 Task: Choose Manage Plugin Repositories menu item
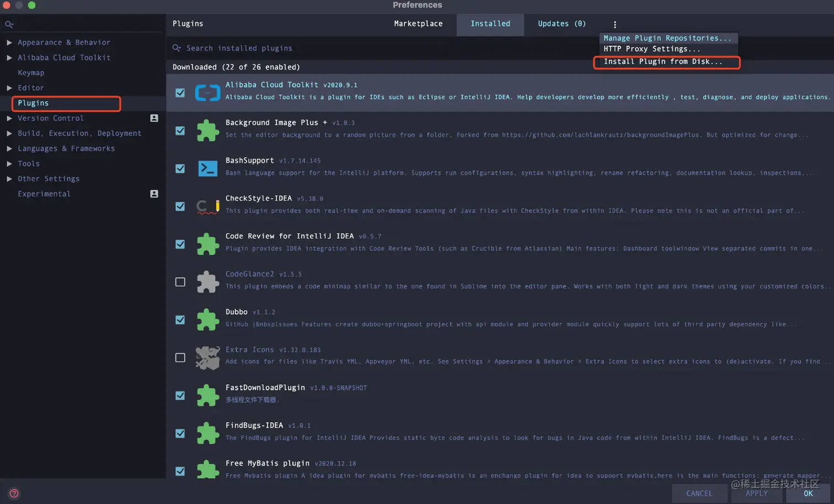[x=667, y=38]
